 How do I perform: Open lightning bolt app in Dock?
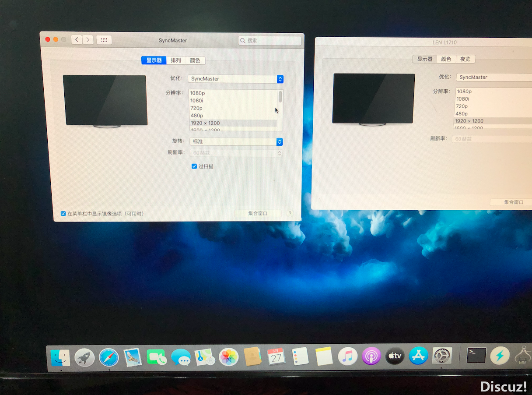point(500,356)
